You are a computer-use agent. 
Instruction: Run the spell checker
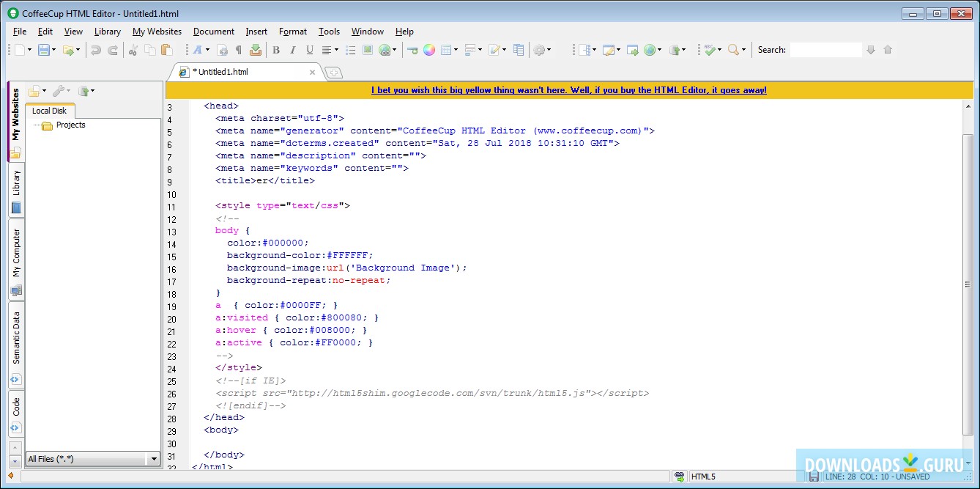pos(709,50)
